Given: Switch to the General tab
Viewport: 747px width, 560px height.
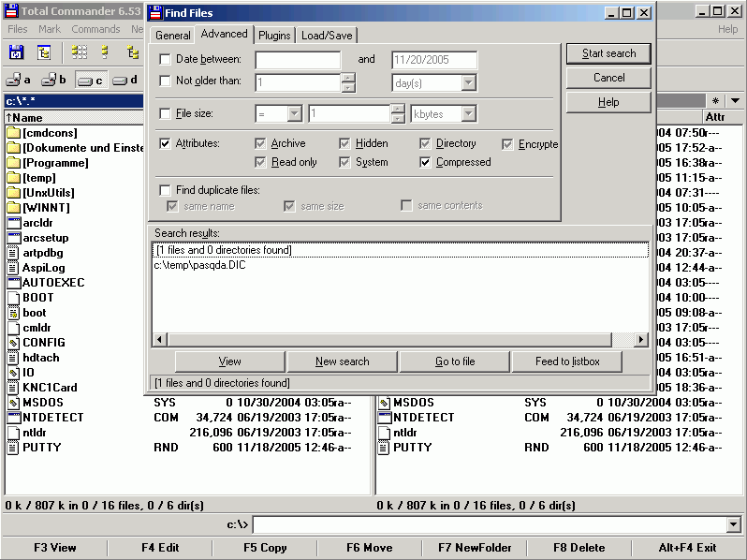Looking at the screenshot, I should pyautogui.click(x=172, y=36).
